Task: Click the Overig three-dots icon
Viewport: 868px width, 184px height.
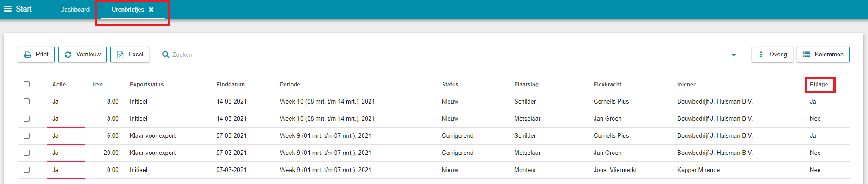Action: click(761, 55)
